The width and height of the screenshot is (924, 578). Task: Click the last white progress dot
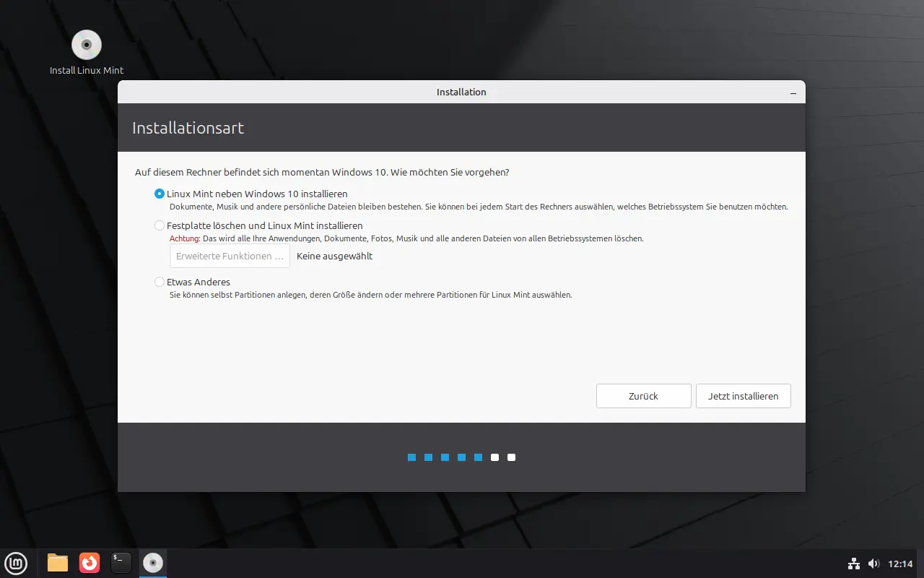(511, 457)
